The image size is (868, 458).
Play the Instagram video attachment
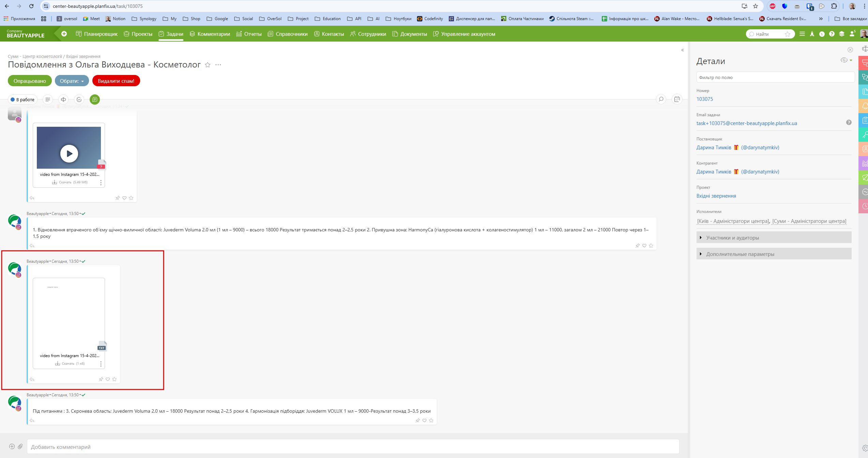(x=69, y=154)
